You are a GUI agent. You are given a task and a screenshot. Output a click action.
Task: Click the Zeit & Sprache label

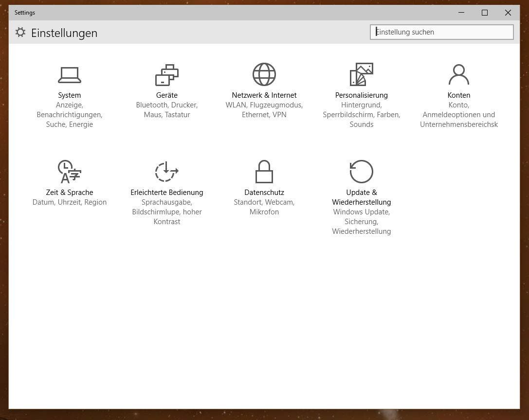click(x=70, y=192)
